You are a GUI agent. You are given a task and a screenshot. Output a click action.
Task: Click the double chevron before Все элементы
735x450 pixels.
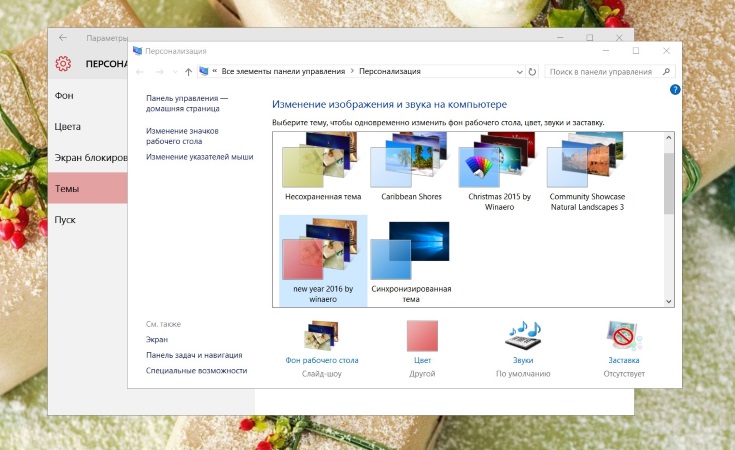(x=214, y=71)
